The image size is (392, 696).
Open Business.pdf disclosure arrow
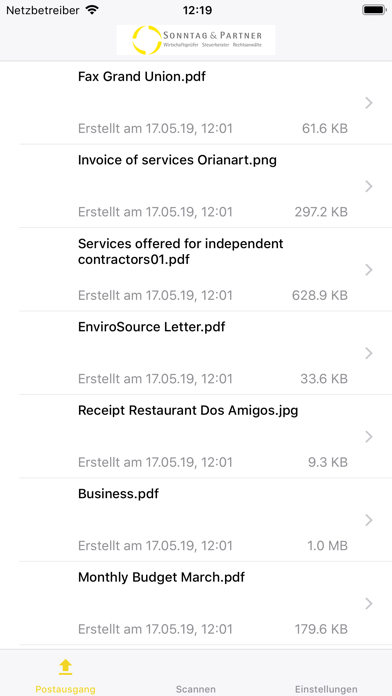click(368, 520)
